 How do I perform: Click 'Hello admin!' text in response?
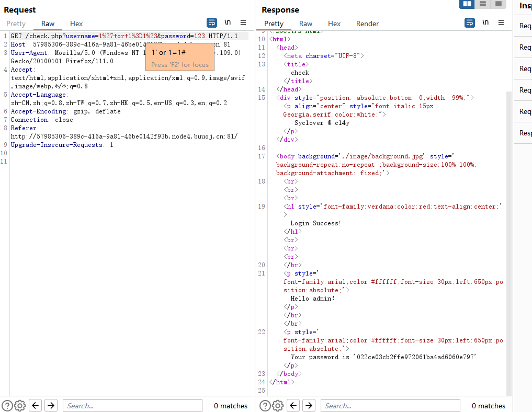[x=312, y=299]
